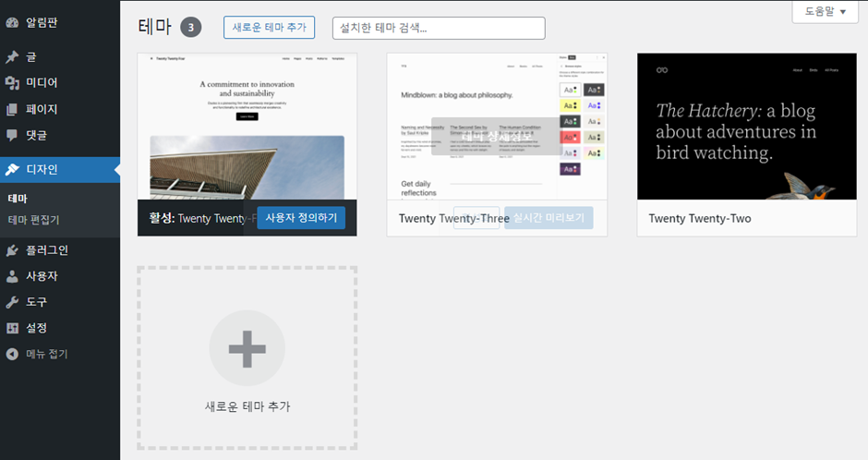
Task: Click the 도구 wrench icon
Action: coord(12,302)
